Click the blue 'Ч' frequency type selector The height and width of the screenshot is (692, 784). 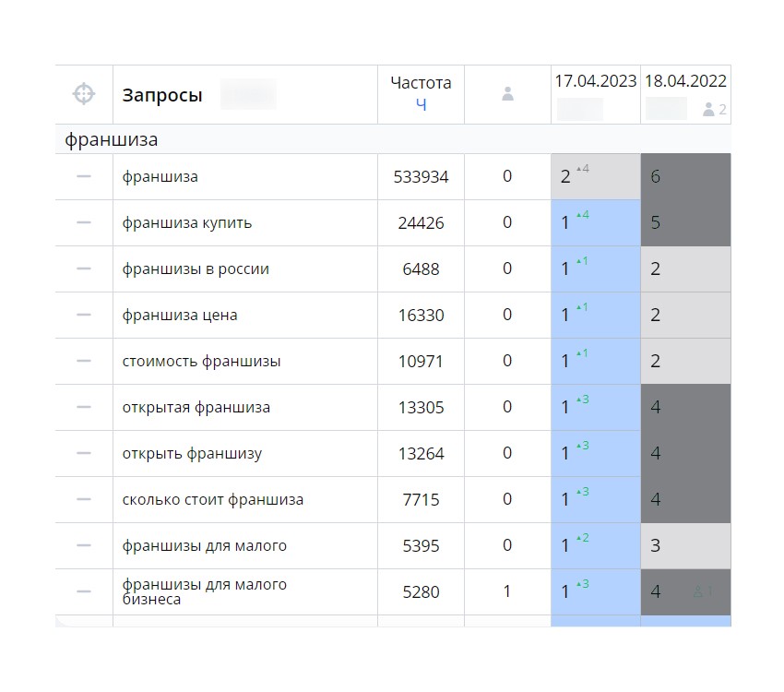[x=421, y=105]
